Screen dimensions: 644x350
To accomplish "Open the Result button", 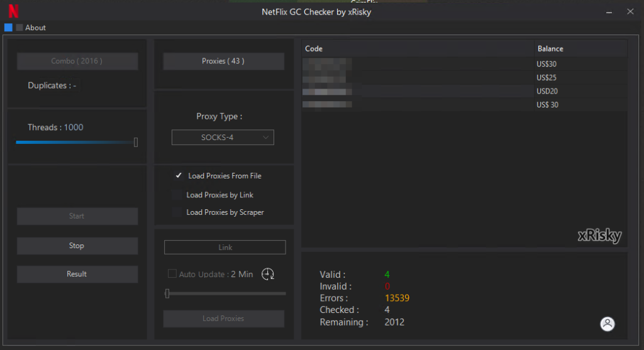I will point(77,274).
